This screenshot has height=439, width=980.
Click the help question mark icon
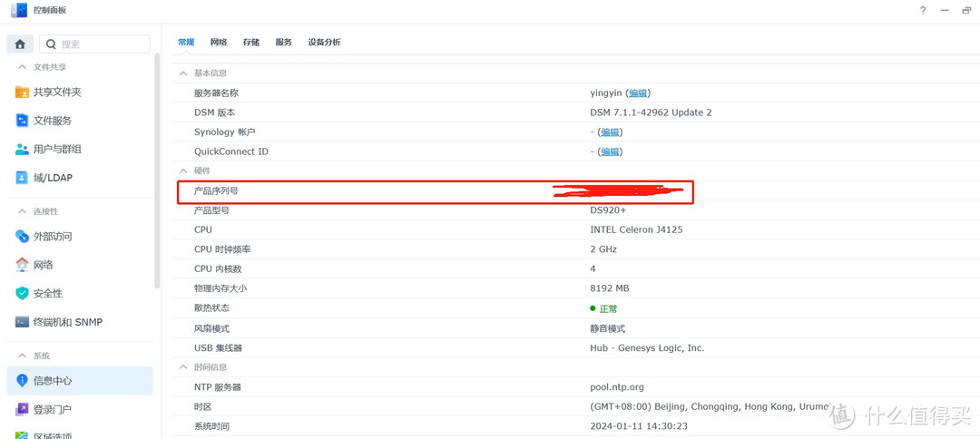click(923, 11)
